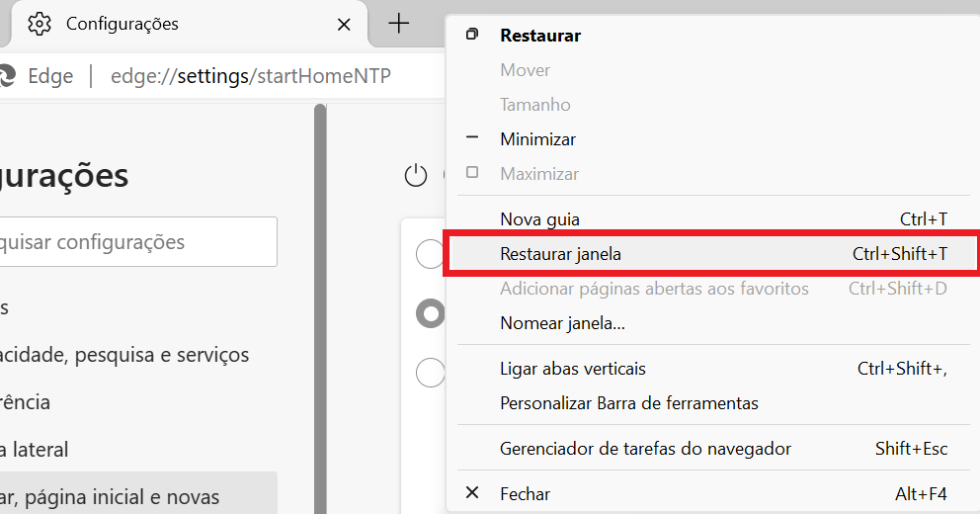The image size is (980, 514).
Task: Click the power icon on the settings page
Action: (416, 176)
